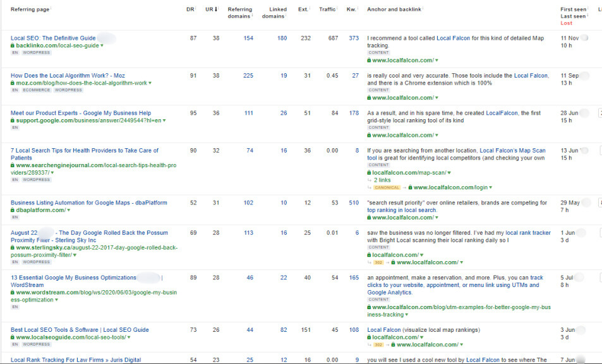602x364 pixels.
Task: Click the info icon next to DR header
Action: [197, 8]
